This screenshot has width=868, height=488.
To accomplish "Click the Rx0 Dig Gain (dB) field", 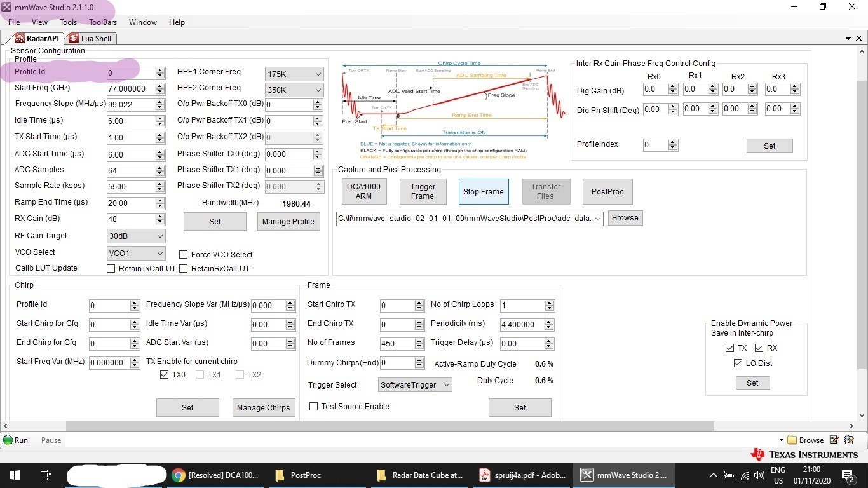I will (656, 90).
